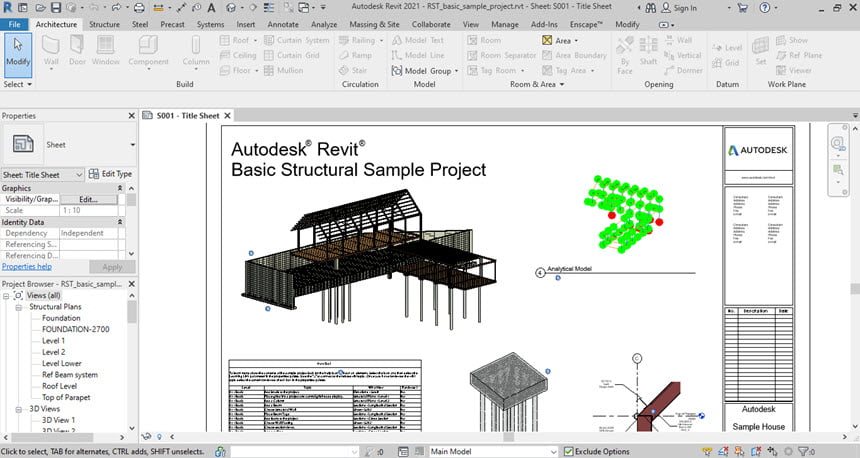Click the Scale 1 : 10 field
This screenshot has width=860, height=458.
(x=89, y=211)
